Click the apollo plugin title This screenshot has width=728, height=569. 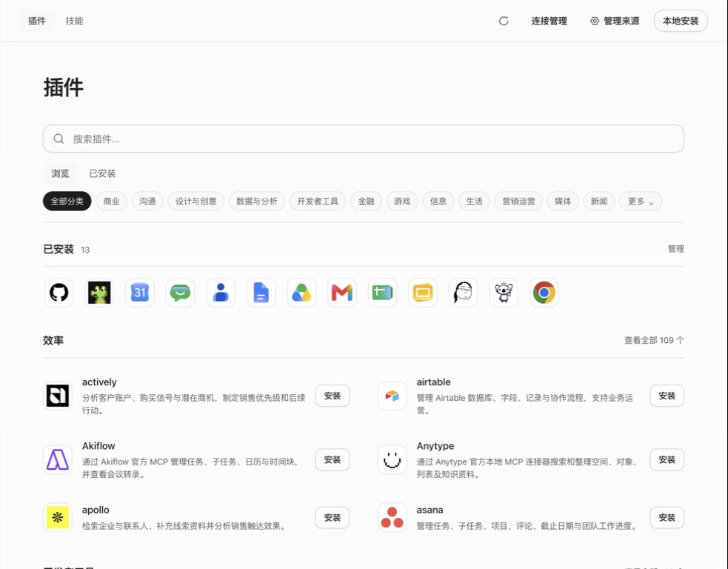click(x=96, y=510)
